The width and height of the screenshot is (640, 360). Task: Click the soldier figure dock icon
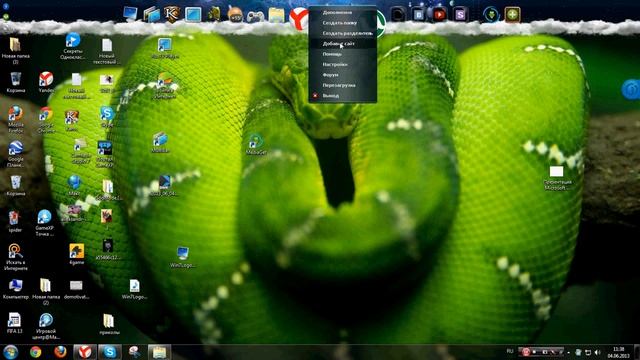[x=214, y=14]
